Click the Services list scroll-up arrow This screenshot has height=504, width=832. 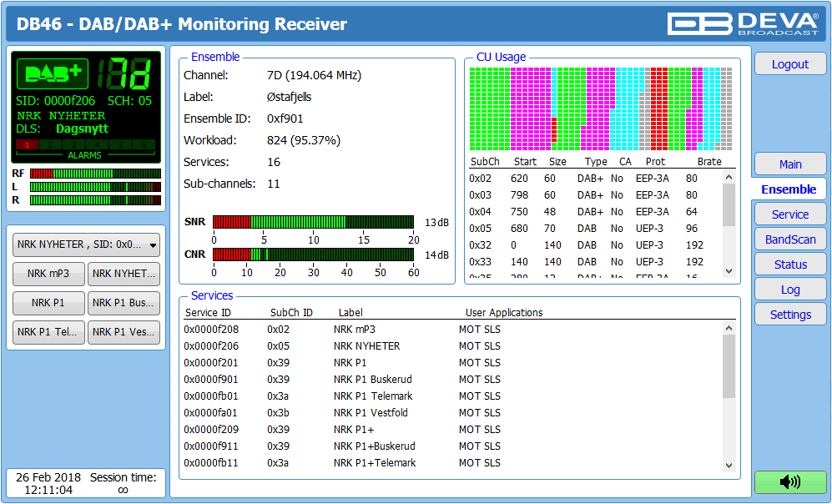(x=729, y=329)
